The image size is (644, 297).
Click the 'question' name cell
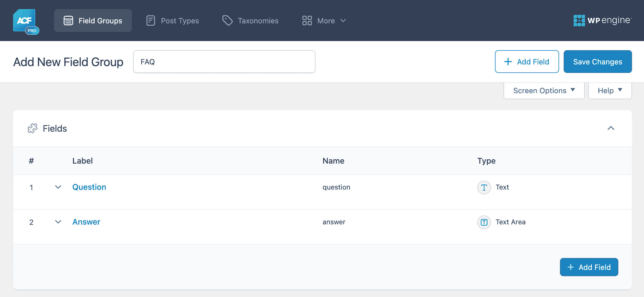coord(336,187)
